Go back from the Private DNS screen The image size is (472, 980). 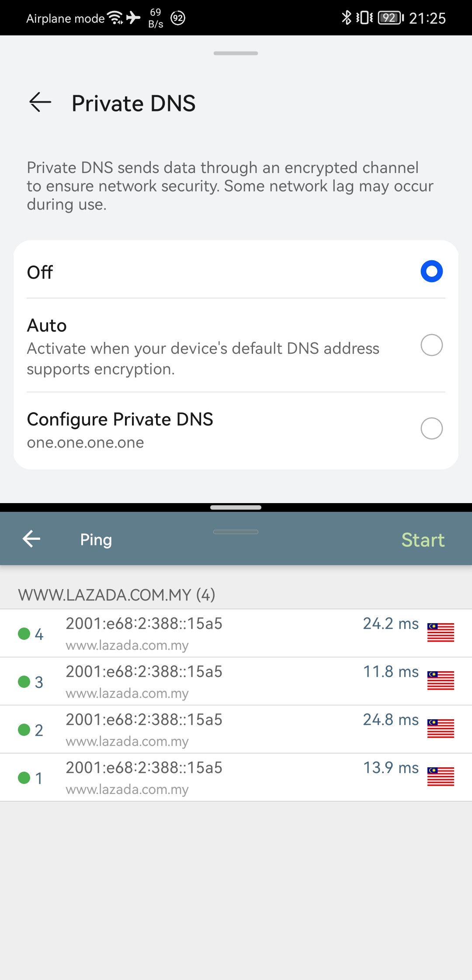click(40, 102)
